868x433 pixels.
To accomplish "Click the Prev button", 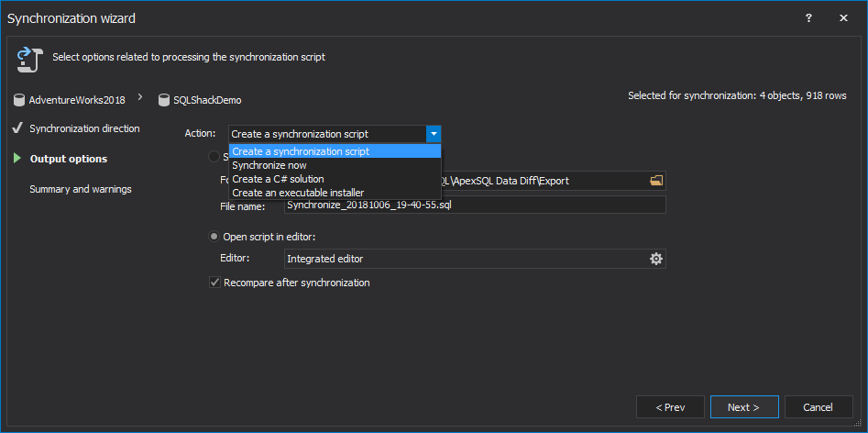I will (670, 407).
